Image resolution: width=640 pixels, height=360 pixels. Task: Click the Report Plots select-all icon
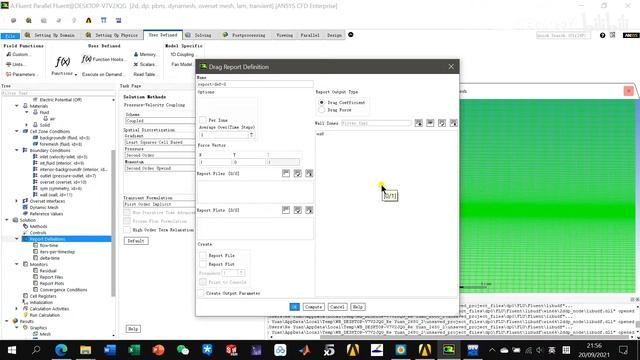click(x=298, y=210)
